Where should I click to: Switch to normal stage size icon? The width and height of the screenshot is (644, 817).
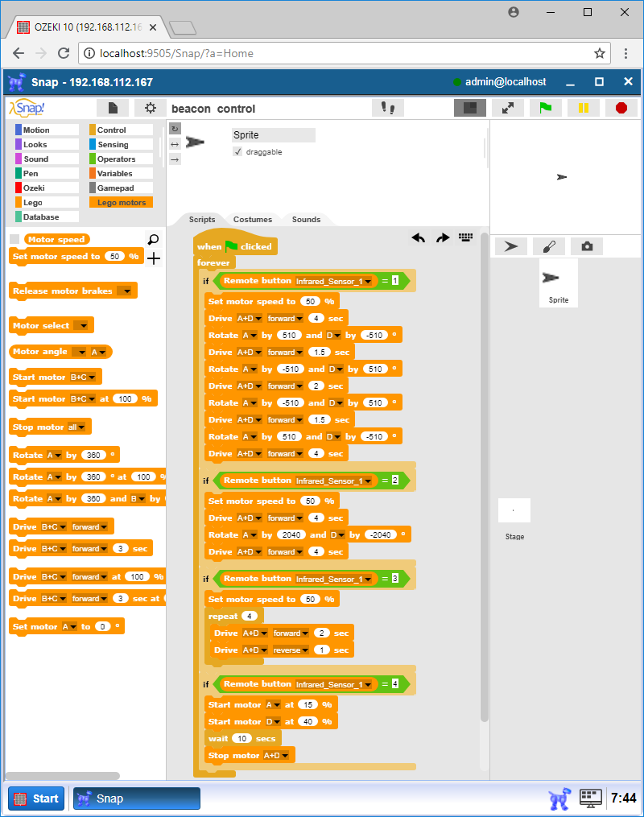(470, 108)
